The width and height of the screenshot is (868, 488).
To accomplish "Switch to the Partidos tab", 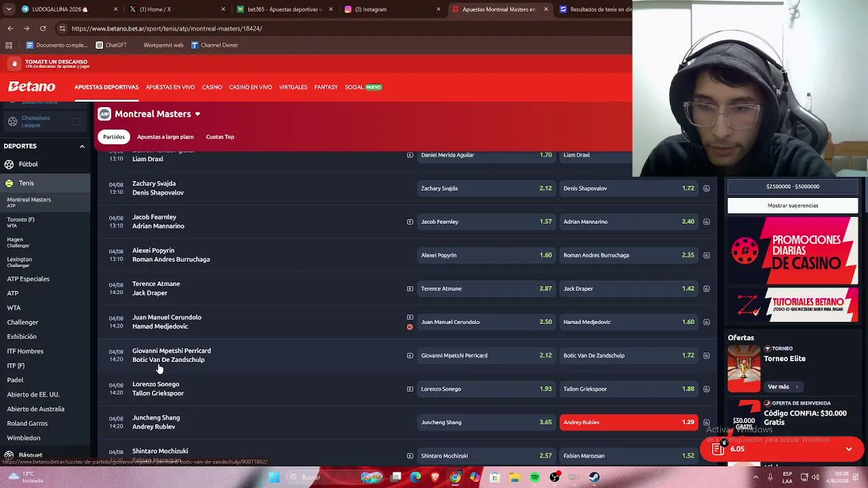I will click(x=114, y=137).
